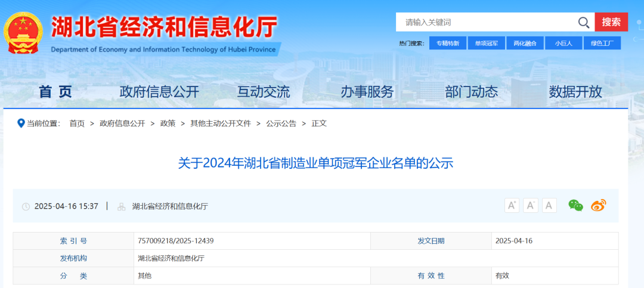The height and width of the screenshot is (288, 644).
Task: Click breadcrumb link 公示公告
Action: click(281, 123)
